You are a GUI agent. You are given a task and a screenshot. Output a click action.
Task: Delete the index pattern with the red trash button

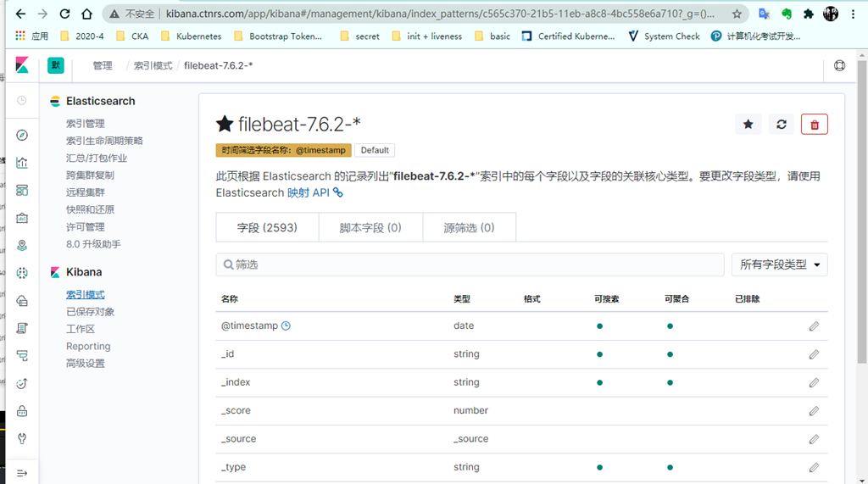pyautogui.click(x=815, y=125)
